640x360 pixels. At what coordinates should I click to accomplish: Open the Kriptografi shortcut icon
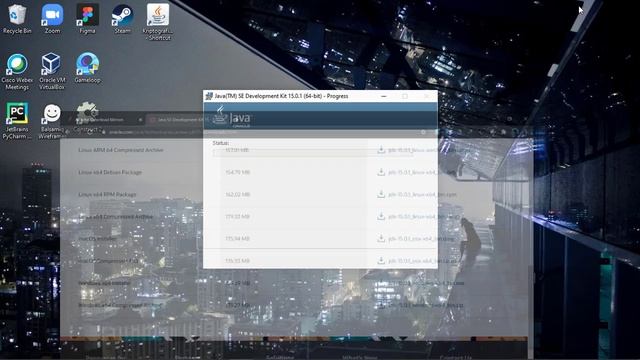(x=158, y=22)
